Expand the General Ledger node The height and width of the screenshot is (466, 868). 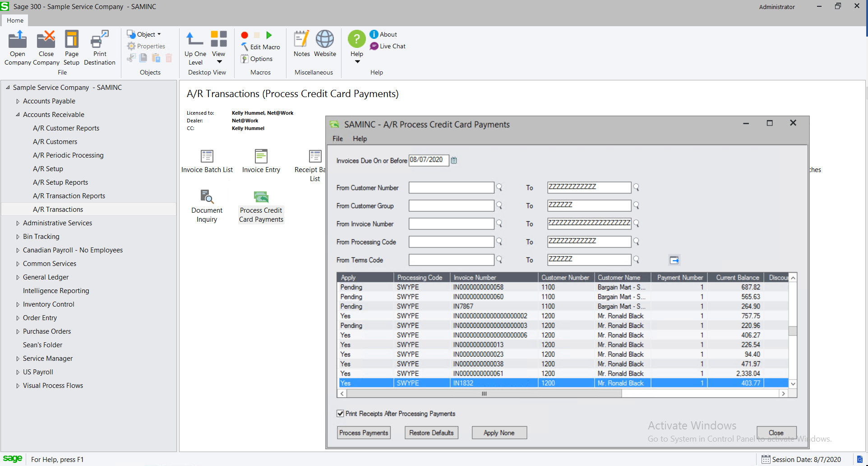point(18,277)
